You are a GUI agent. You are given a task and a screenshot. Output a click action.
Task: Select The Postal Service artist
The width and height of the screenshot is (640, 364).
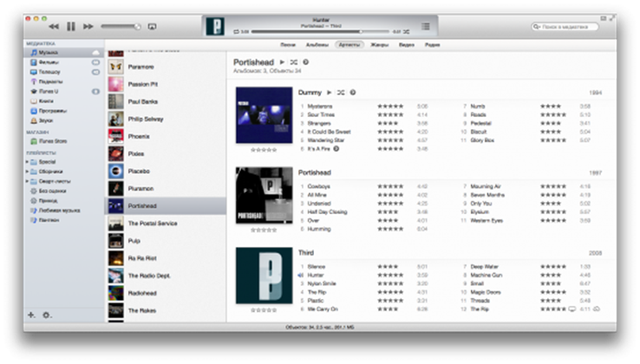pyautogui.click(x=166, y=224)
